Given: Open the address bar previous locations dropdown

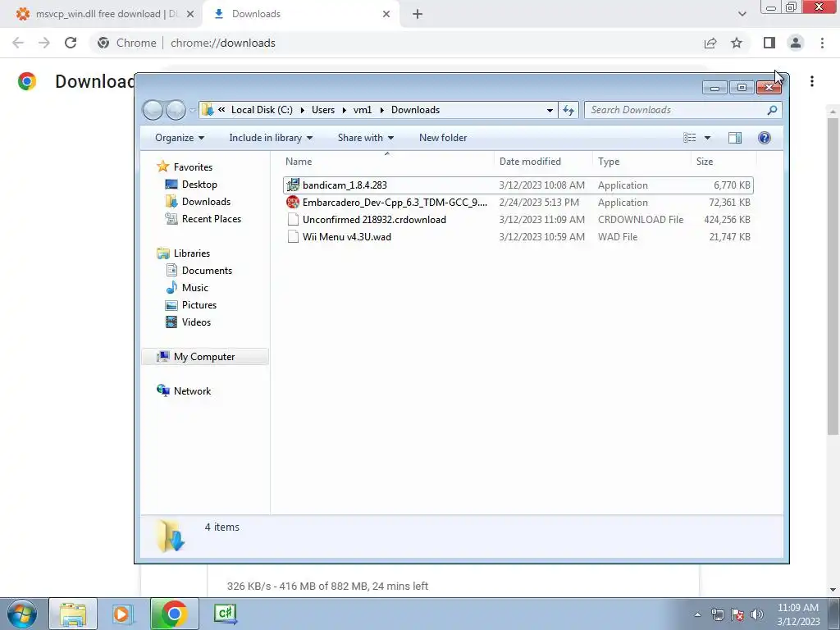Looking at the screenshot, I should pos(550,111).
